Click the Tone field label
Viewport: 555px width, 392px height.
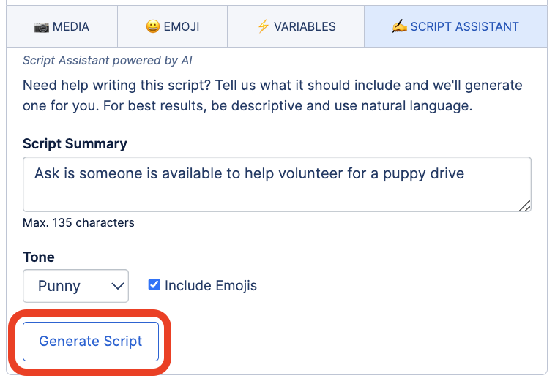39,257
